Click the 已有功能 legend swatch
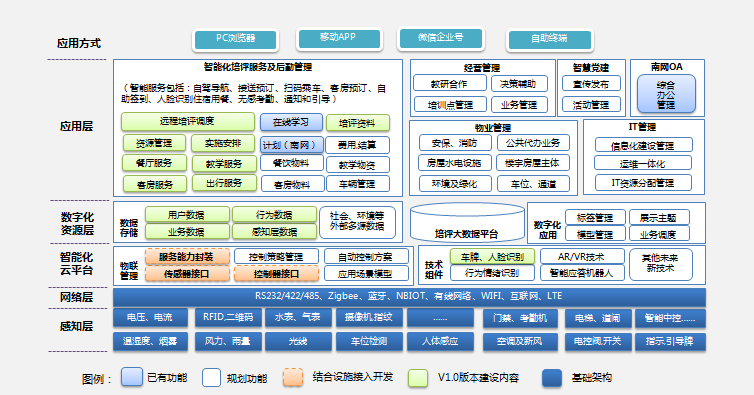 (x=132, y=377)
